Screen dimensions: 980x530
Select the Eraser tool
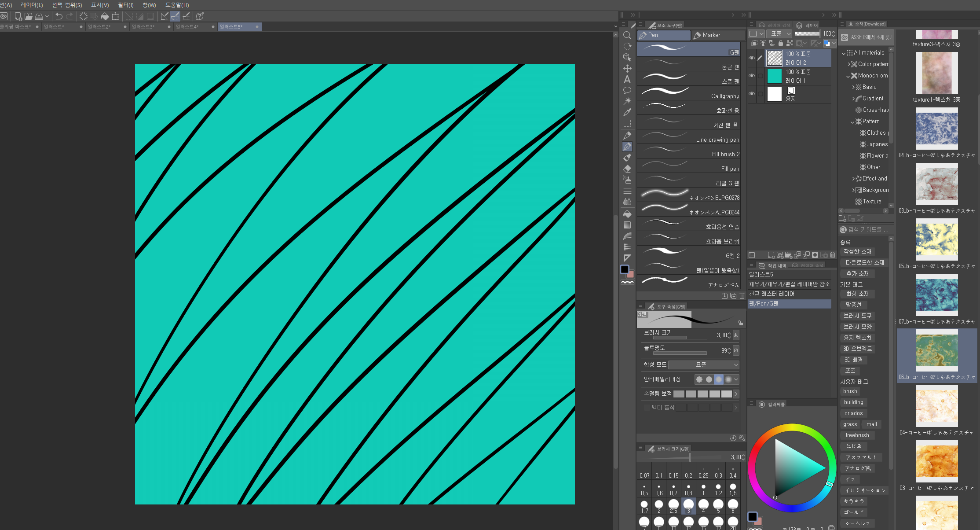pyautogui.click(x=627, y=169)
